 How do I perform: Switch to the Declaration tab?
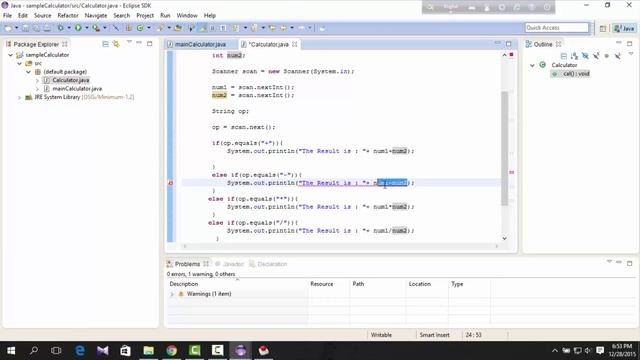coord(268,264)
